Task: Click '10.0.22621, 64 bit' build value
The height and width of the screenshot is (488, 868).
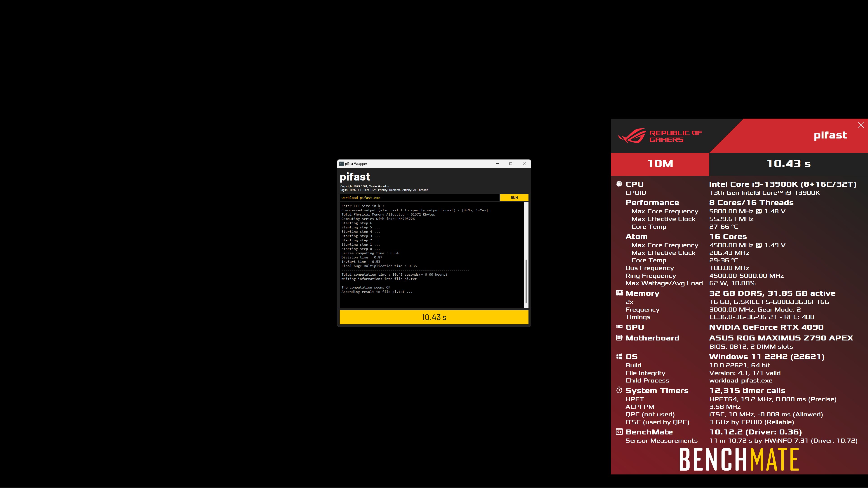Action: coord(739,365)
